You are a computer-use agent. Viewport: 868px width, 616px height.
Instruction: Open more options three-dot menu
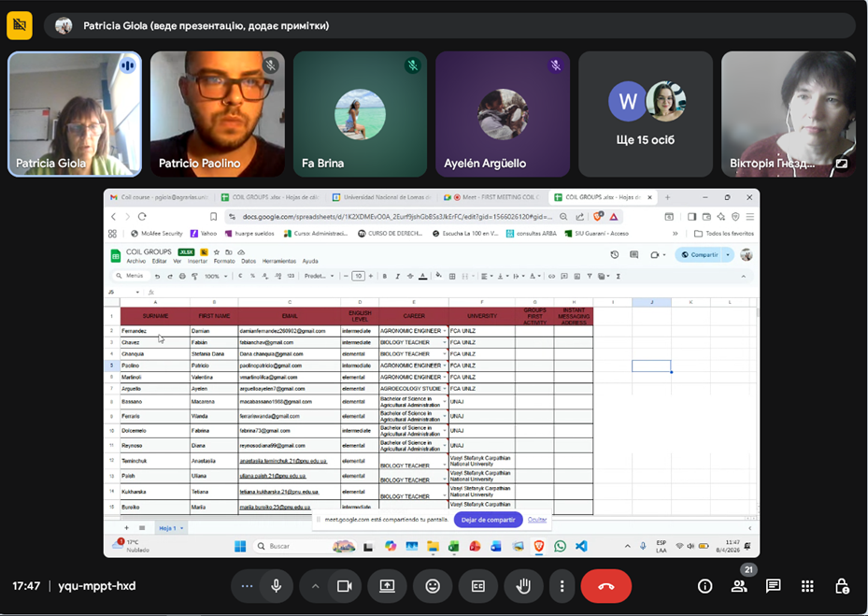(562, 586)
